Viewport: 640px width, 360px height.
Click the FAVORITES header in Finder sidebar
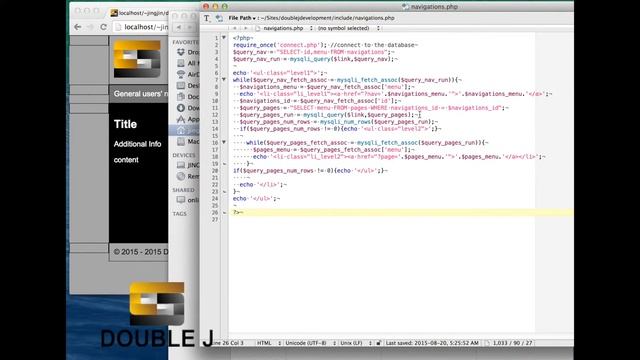click(185, 42)
